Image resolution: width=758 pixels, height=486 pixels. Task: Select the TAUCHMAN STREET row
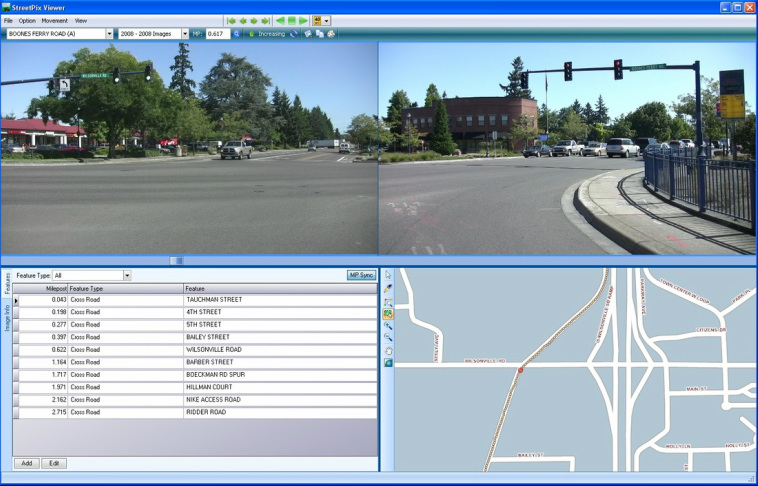pos(195,300)
